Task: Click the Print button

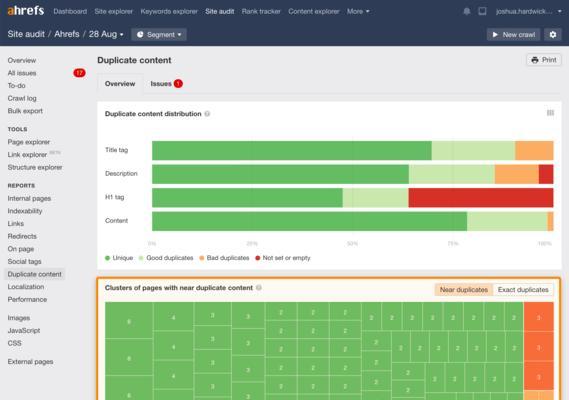Action: (x=544, y=60)
